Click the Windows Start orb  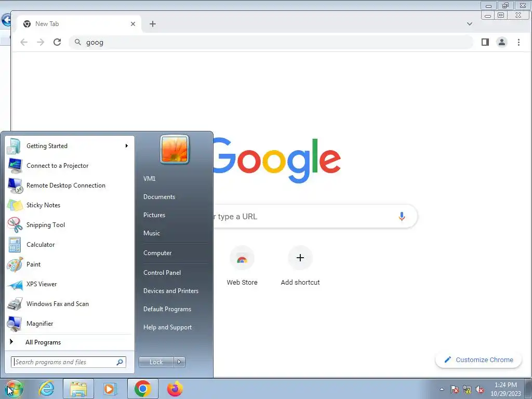click(x=14, y=389)
